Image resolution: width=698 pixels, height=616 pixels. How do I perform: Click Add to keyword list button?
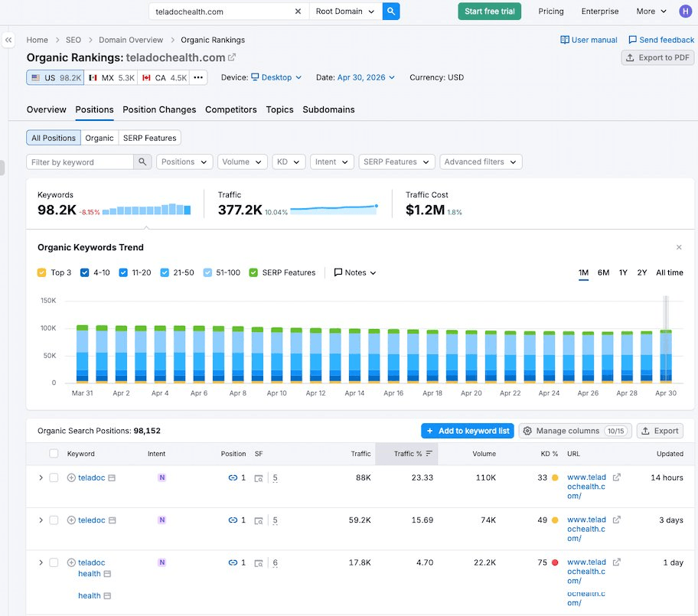468,431
